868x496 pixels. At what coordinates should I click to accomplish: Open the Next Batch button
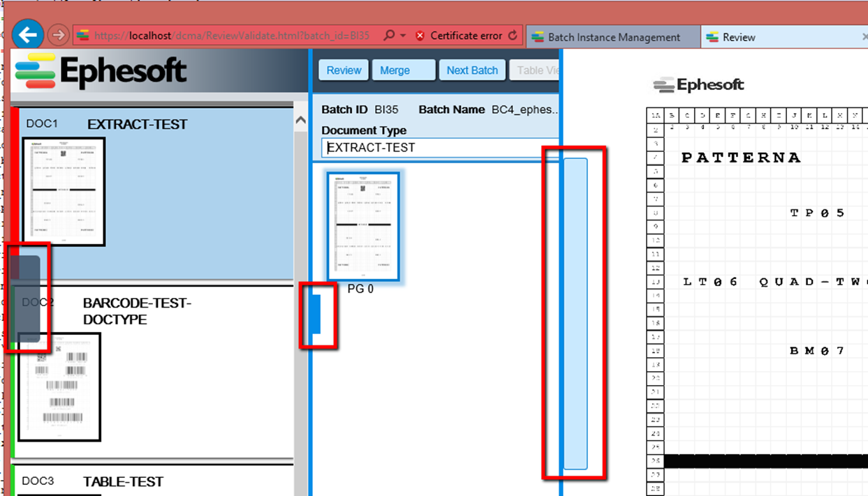pyautogui.click(x=472, y=70)
